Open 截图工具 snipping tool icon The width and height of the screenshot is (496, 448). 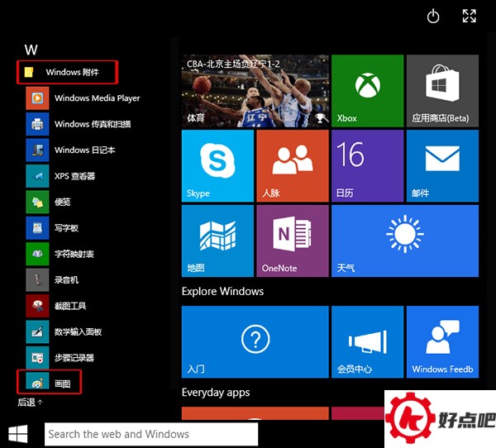click(37, 306)
